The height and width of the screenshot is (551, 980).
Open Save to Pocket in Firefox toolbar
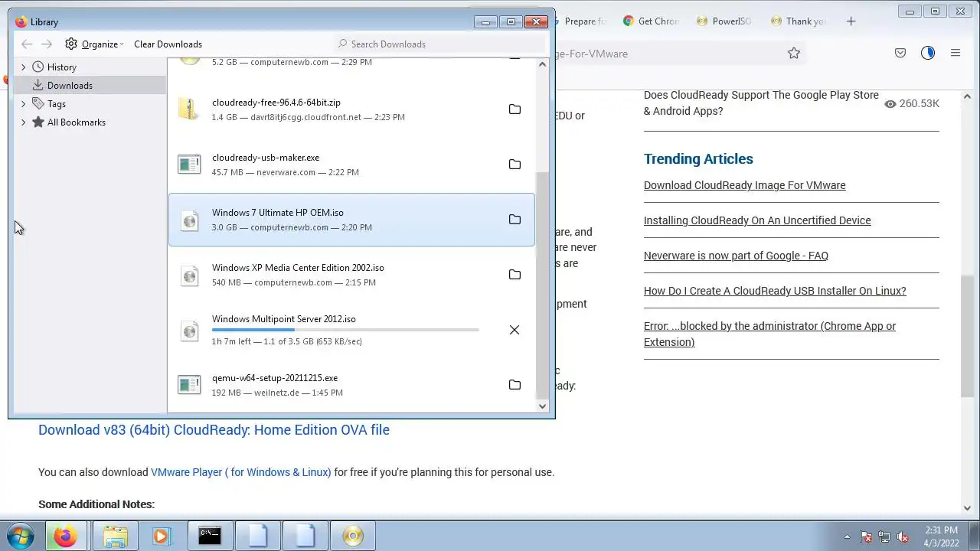tap(900, 54)
